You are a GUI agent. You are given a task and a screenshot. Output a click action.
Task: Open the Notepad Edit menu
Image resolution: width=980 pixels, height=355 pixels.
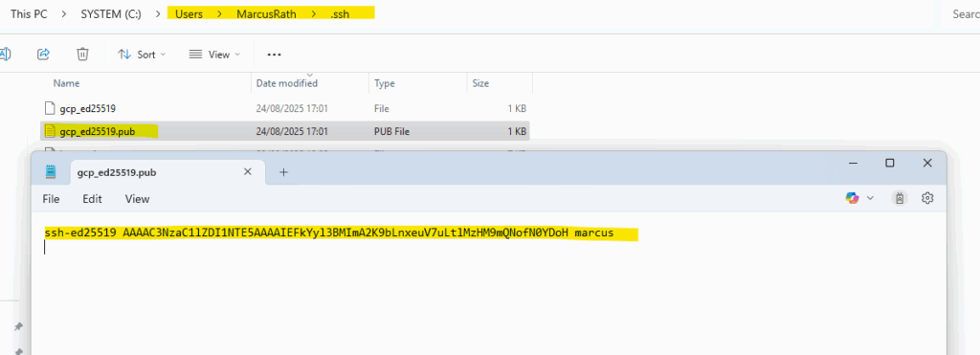coord(93,199)
